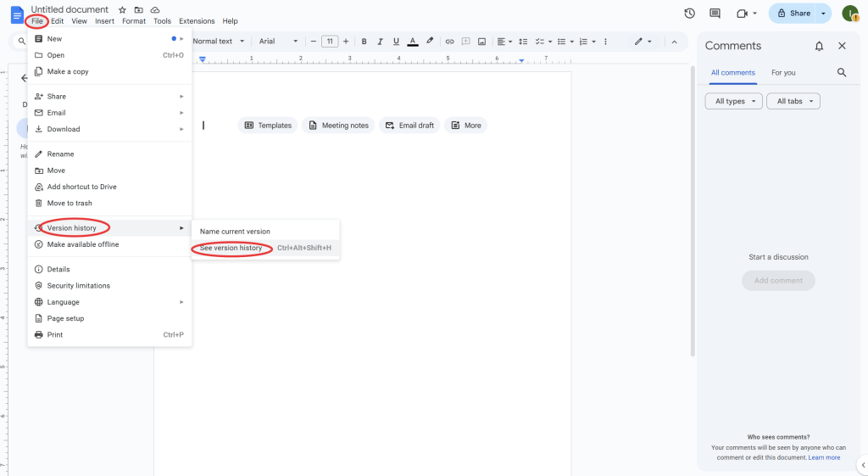Toggle bold formatting
Viewport: 868px width, 476px height.
[364, 42]
